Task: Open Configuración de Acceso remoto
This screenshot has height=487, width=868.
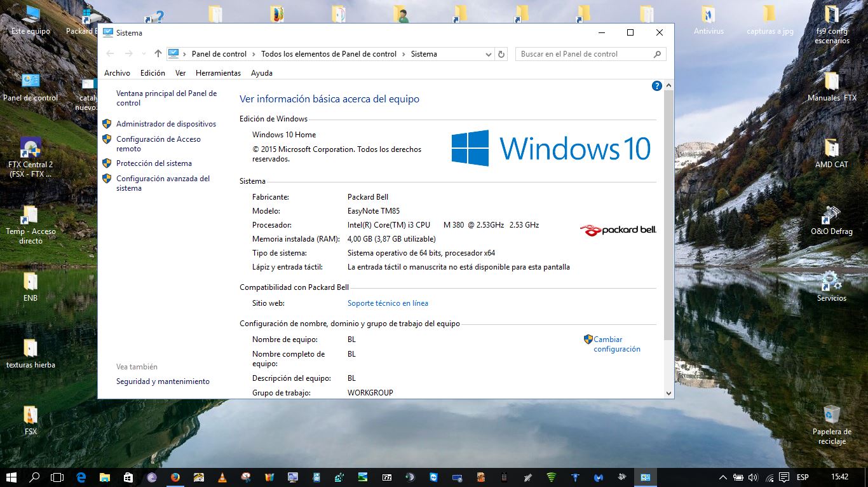Action: click(x=158, y=144)
